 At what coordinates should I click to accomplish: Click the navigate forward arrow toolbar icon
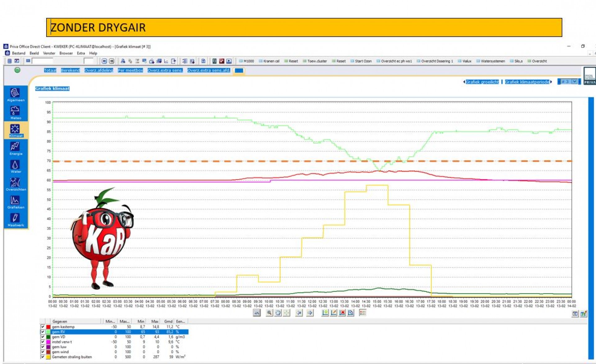pos(111,61)
